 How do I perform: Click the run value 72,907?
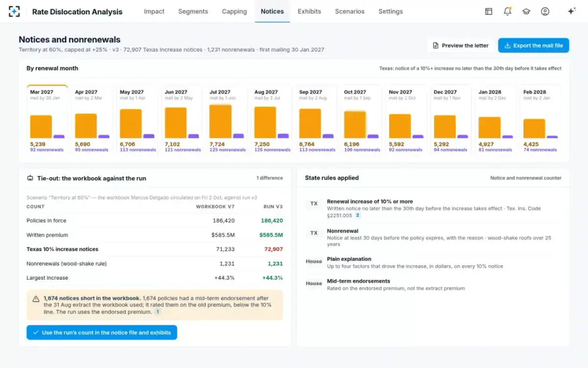click(x=273, y=249)
